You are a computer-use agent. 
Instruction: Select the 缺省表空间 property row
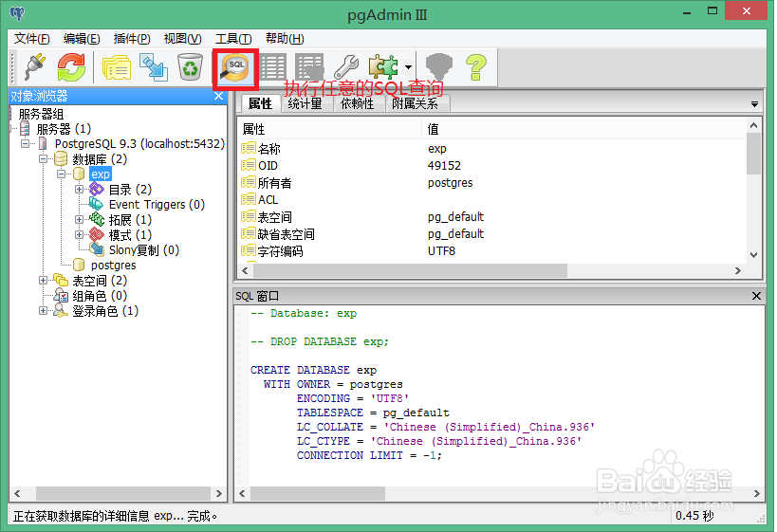(491, 234)
